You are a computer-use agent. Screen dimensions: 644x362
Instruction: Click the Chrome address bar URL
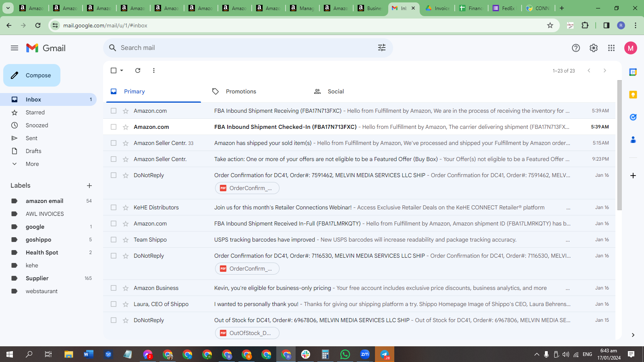(105, 25)
